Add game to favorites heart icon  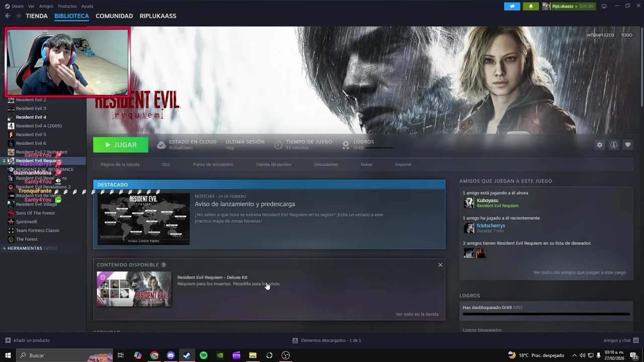point(628,145)
